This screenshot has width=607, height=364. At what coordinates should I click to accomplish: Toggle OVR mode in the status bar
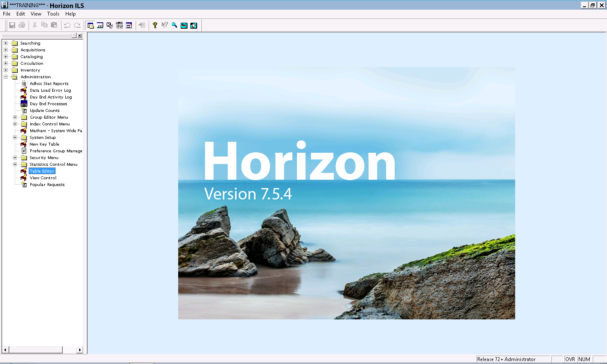[x=570, y=359]
